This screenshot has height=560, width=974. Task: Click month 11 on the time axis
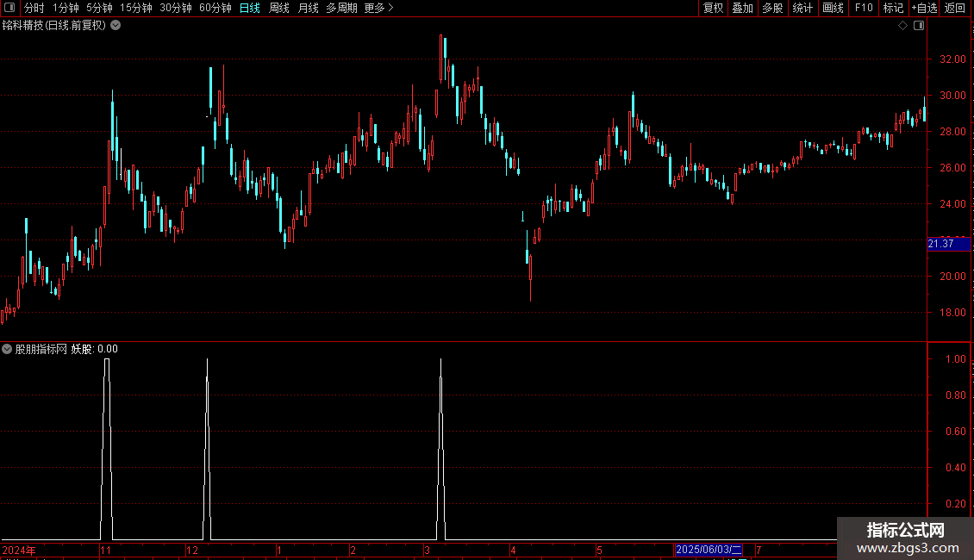106,550
